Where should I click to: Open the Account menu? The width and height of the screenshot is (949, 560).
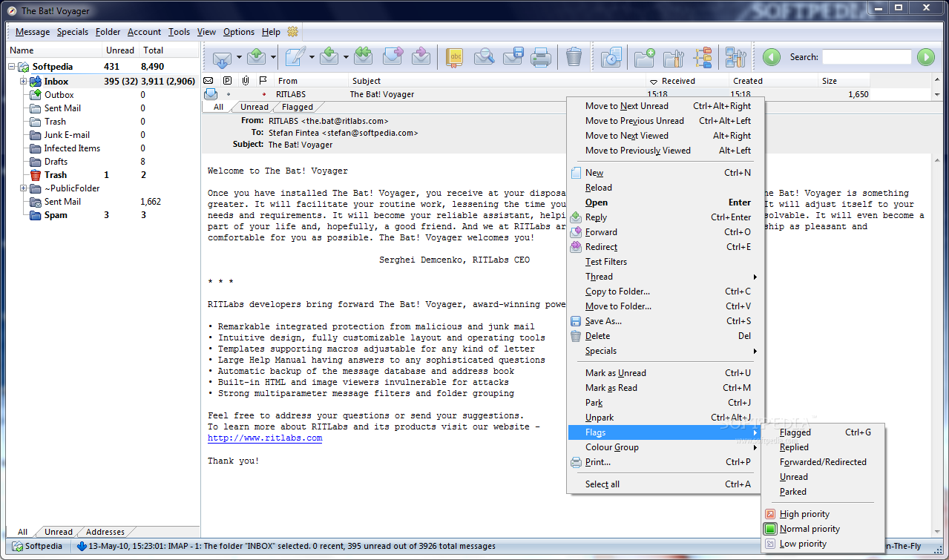click(x=144, y=32)
